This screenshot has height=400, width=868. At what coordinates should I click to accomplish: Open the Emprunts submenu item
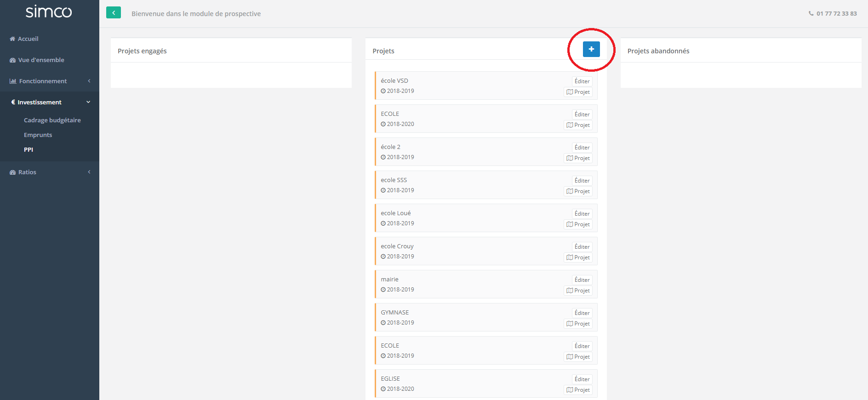[x=38, y=135]
